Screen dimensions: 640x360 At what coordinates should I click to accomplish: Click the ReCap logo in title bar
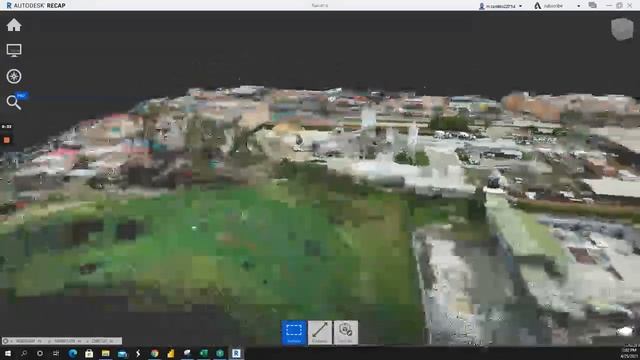(x=9, y=5)
